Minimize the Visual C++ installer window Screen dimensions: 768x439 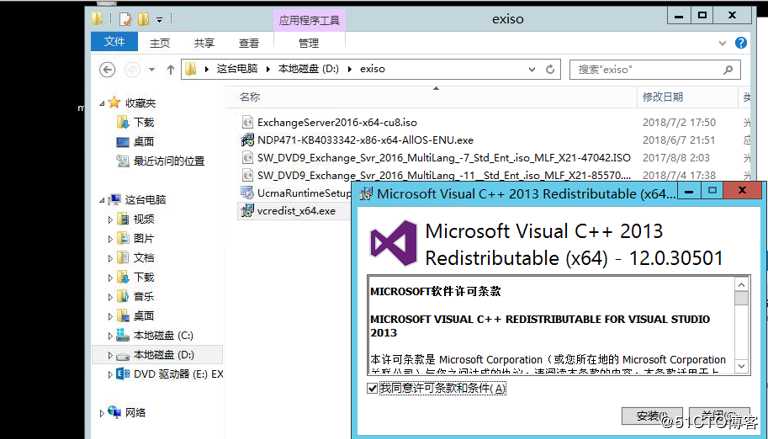[x=689, y=191]
